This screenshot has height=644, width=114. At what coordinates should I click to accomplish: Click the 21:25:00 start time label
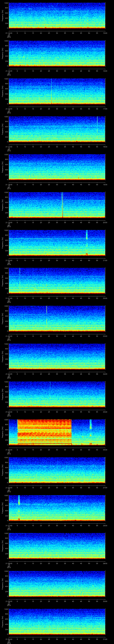tap(9, 450)
